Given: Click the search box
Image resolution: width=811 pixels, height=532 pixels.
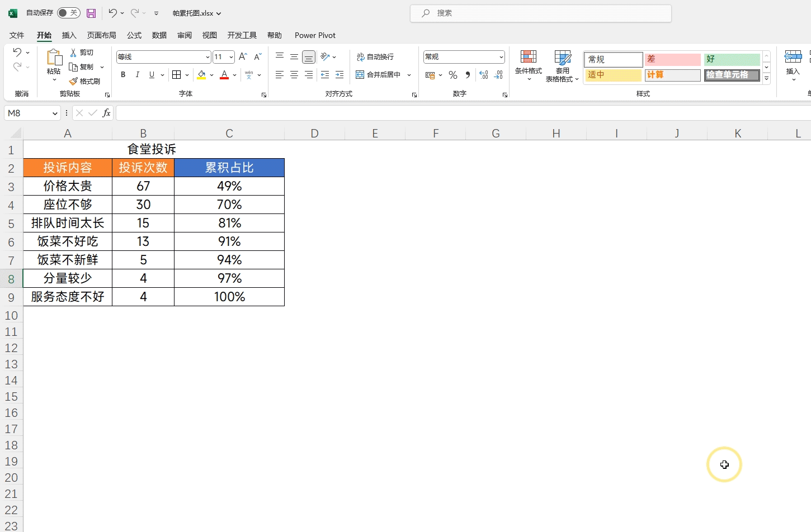Looking at the screenshot, I should click(x=541, y=13).
